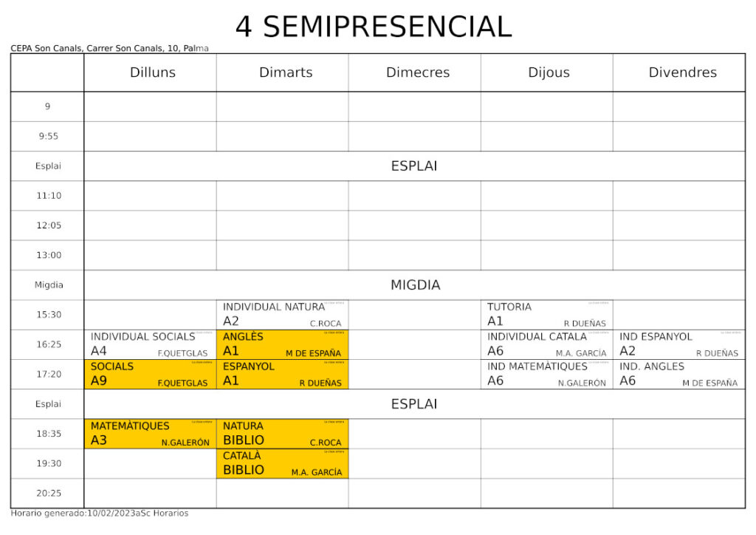Select the INDIVIDUAL CATALA A6 lesson
Image resolution: width=756 pixels, height=535 pixels.
(547, 344)
